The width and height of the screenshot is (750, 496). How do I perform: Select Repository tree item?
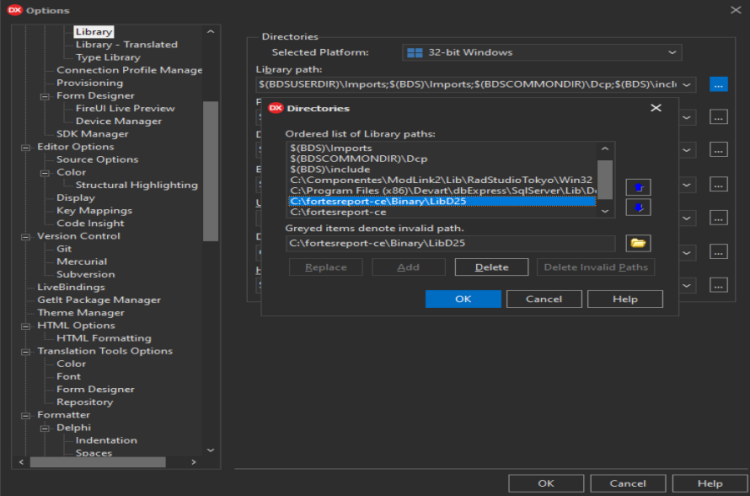[85, 402]
